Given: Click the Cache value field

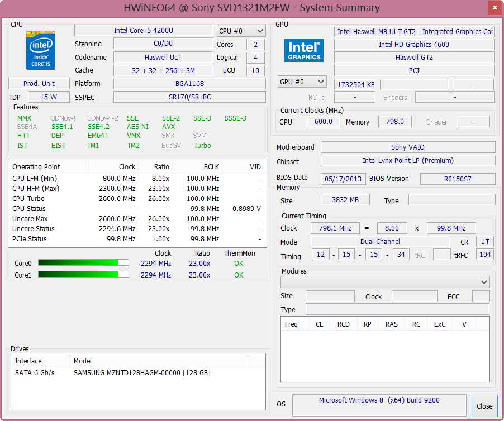Looking at the screenshot, I should pos(163,71).
